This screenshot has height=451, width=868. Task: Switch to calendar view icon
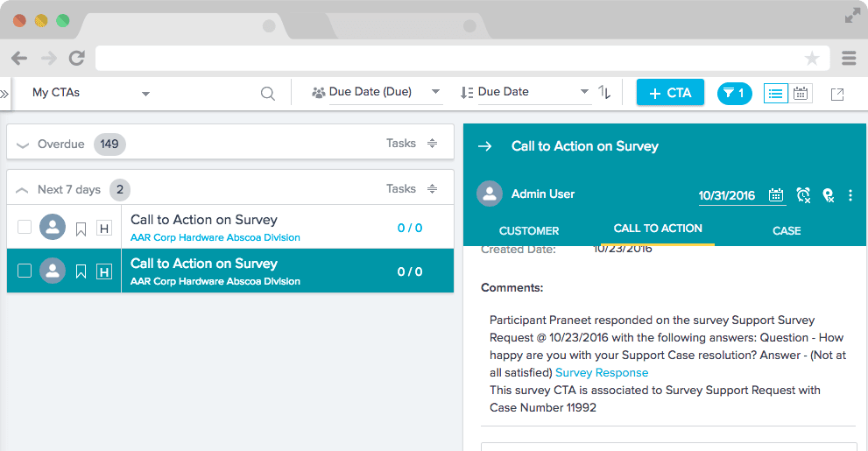pos(801,93)
